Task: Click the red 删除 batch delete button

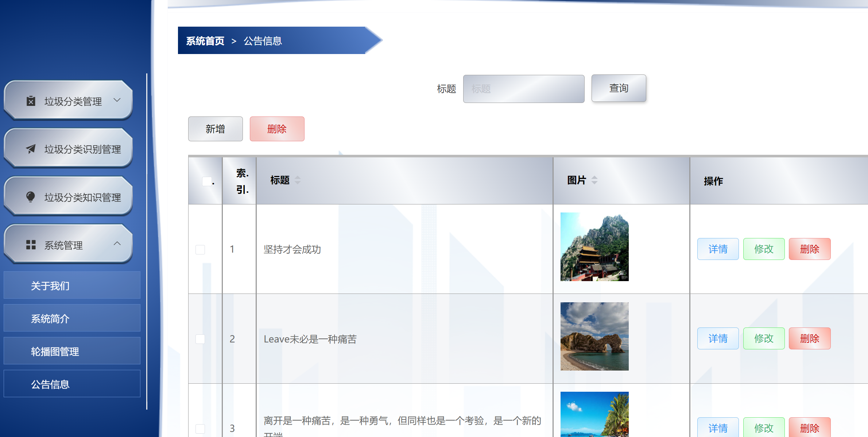Action: coord(277,129)
